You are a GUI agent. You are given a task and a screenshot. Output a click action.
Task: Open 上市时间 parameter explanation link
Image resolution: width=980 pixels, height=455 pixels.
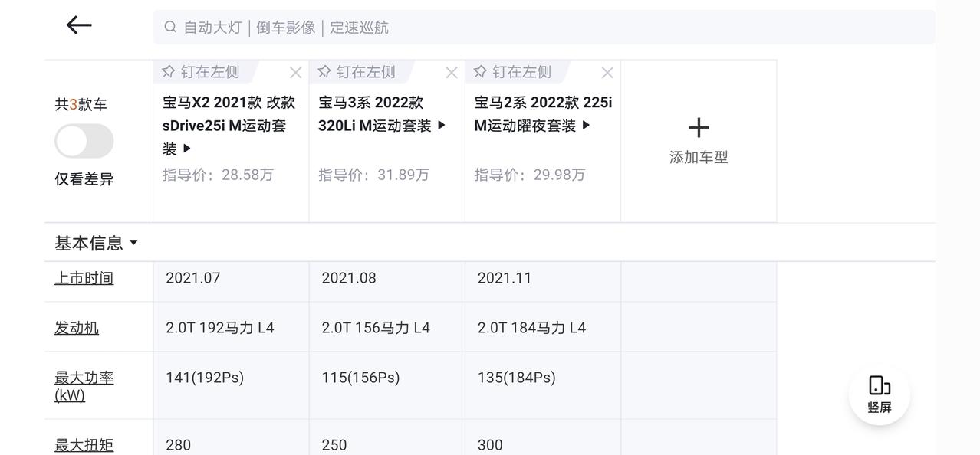[84, 278]
